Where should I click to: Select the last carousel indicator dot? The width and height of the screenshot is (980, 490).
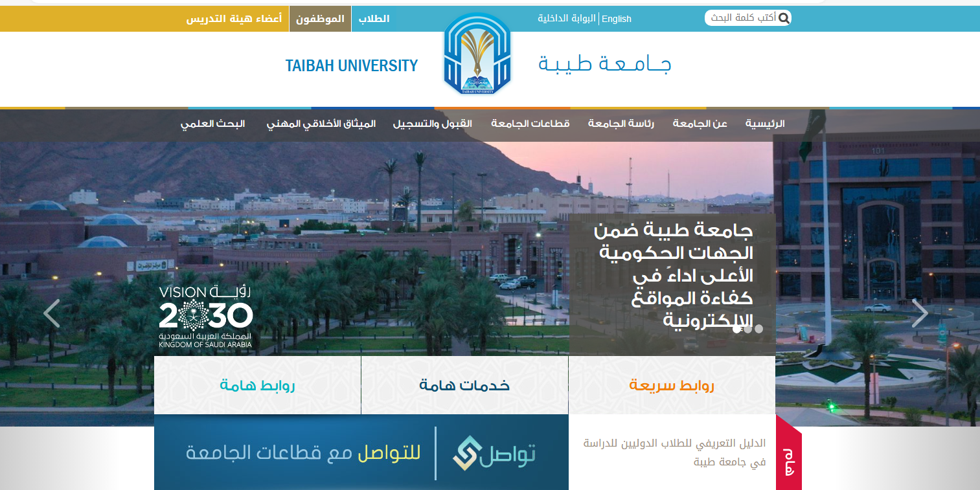[x=759, y=329]
